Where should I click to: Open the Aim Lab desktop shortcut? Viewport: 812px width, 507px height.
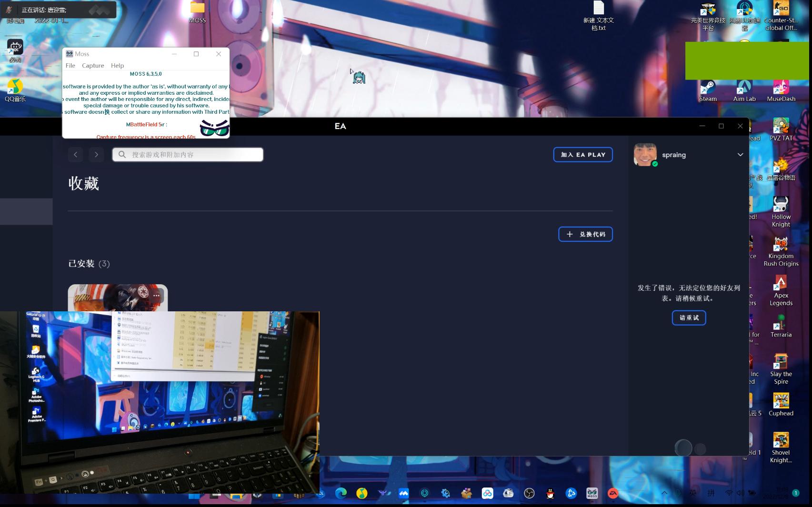pyautogui.click(x=744, y=90)
